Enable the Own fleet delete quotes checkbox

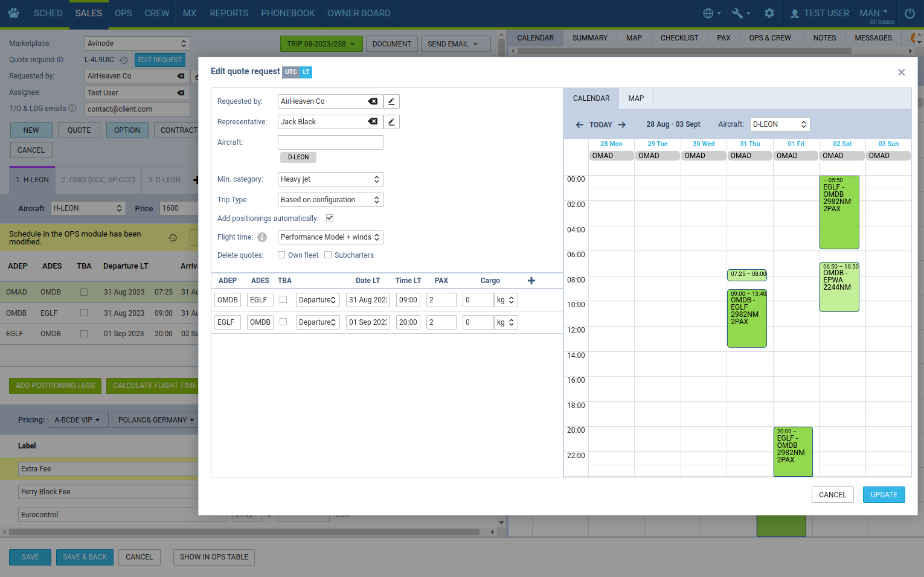tap(281, 255)
